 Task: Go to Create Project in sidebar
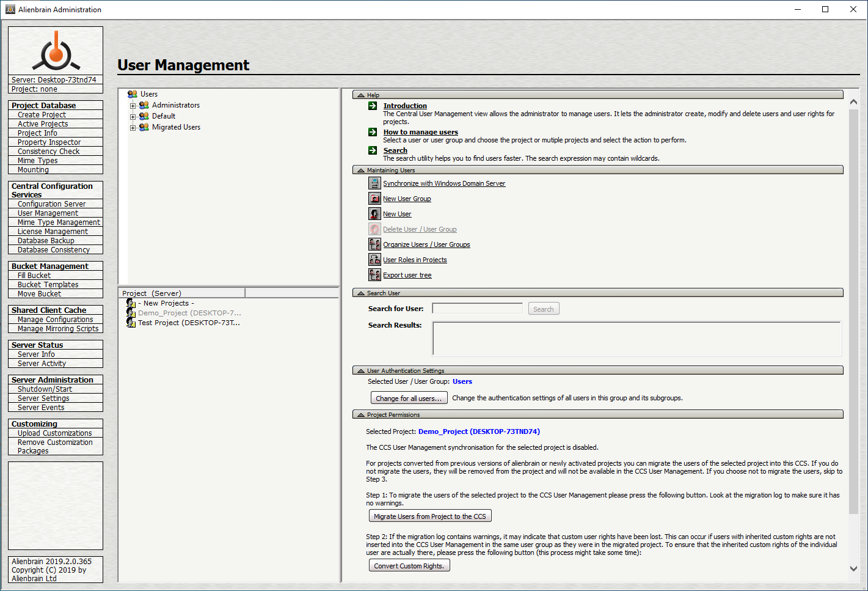[42, 115]
